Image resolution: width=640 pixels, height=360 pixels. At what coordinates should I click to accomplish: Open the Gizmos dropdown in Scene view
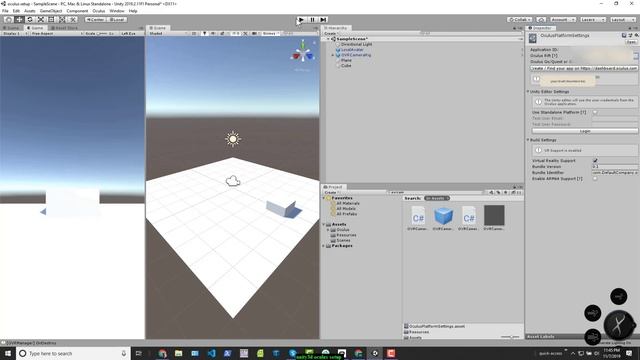click(x=271, y=33)
